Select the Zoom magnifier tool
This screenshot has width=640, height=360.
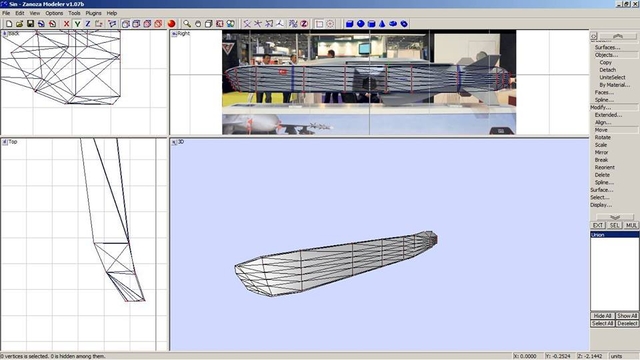coord(187,24)
